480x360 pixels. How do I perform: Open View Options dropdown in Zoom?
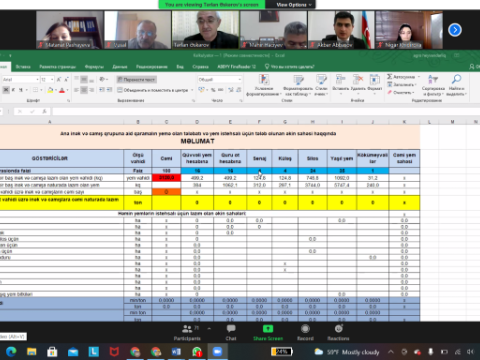click(294, 5)
